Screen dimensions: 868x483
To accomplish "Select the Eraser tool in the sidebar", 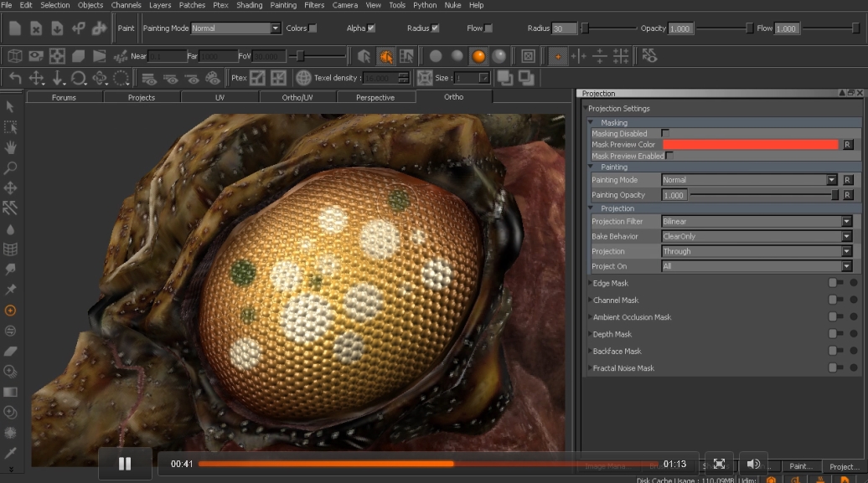I will (x=10, y=351).
